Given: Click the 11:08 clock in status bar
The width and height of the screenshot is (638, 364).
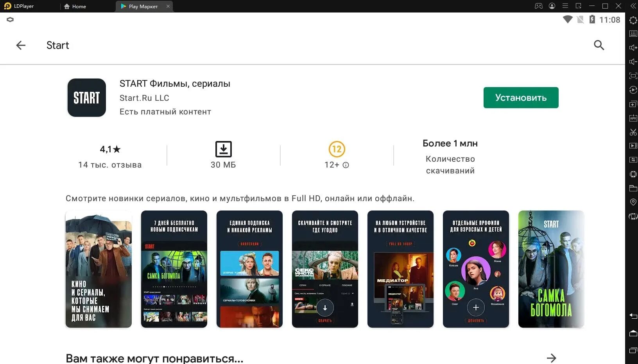Looking at the screenshot, I should click(609, 20).
